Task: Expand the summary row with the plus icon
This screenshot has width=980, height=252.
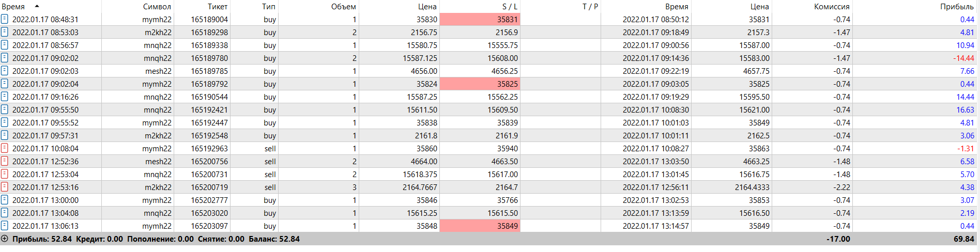Action: click(x=5, y=239)
